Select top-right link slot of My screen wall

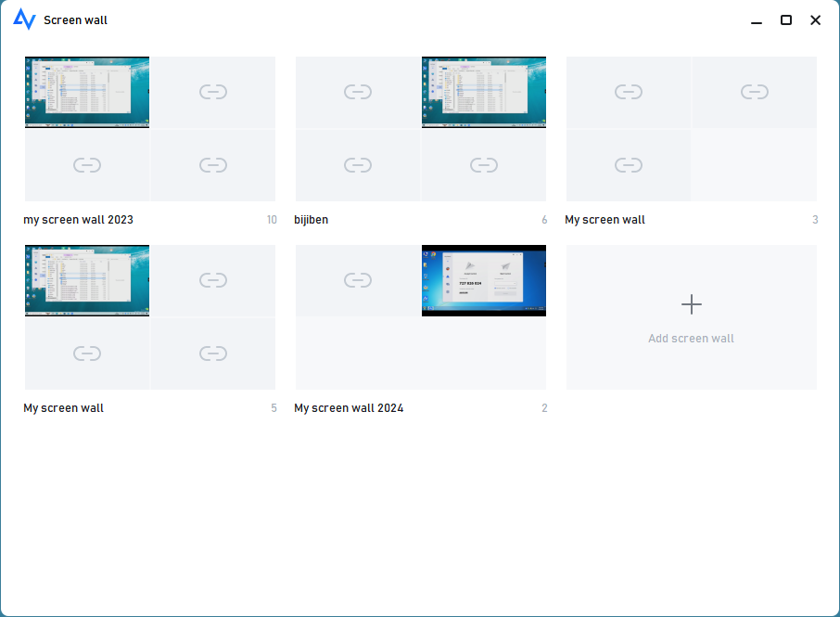pos(754,91)
